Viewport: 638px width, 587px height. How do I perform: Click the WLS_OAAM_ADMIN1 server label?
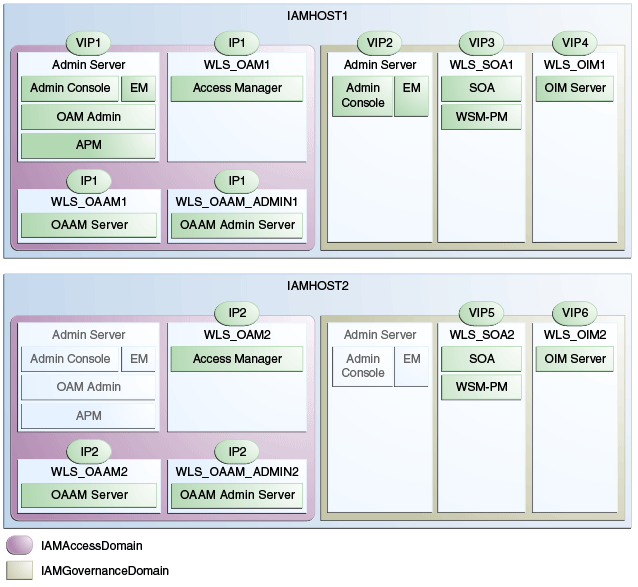pos(237,202)
